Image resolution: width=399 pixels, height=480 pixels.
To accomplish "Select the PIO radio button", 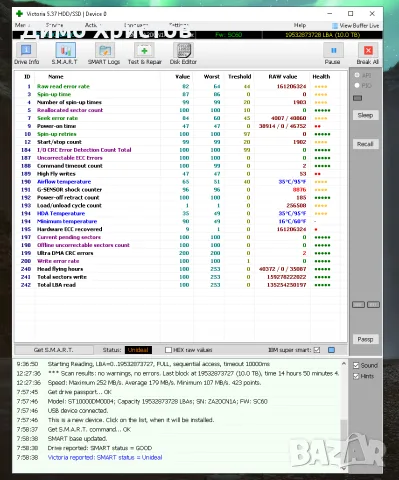I will click(x=357, y=86).
